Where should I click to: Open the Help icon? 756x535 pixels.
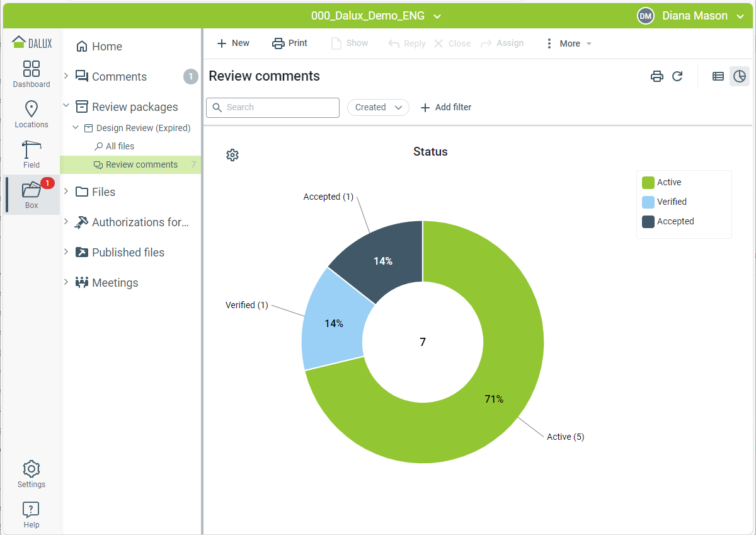coord(31,514)
